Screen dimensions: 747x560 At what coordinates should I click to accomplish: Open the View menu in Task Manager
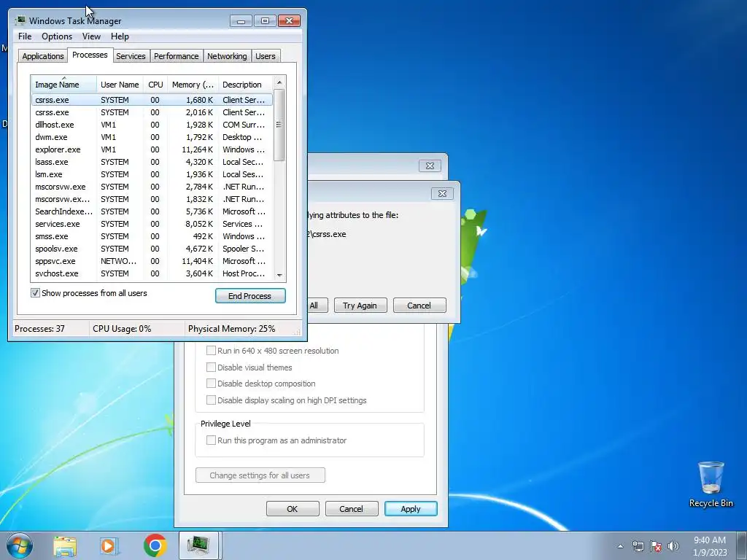pos(91,36)
